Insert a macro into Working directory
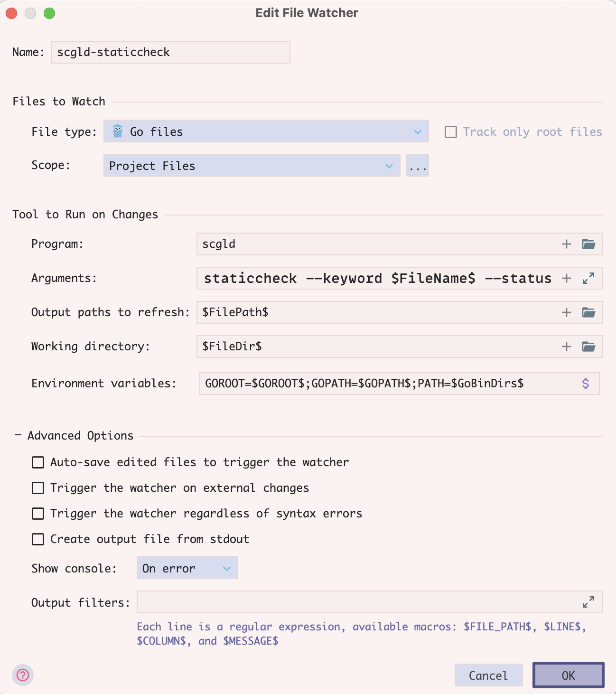The image size is (616, 694). pyautogui.click(x=566, y=347)
